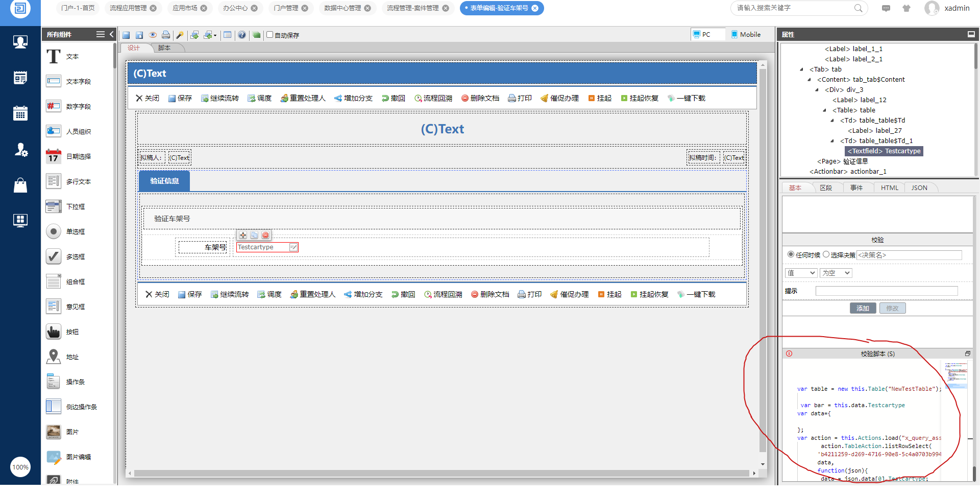Open the import icon dropdown arrow
The width and height of the screenshot is (980, 495).
215,36
